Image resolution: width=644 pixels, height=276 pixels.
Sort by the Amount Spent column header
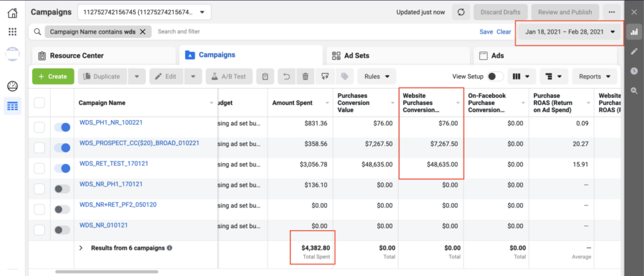pos(300,102)
